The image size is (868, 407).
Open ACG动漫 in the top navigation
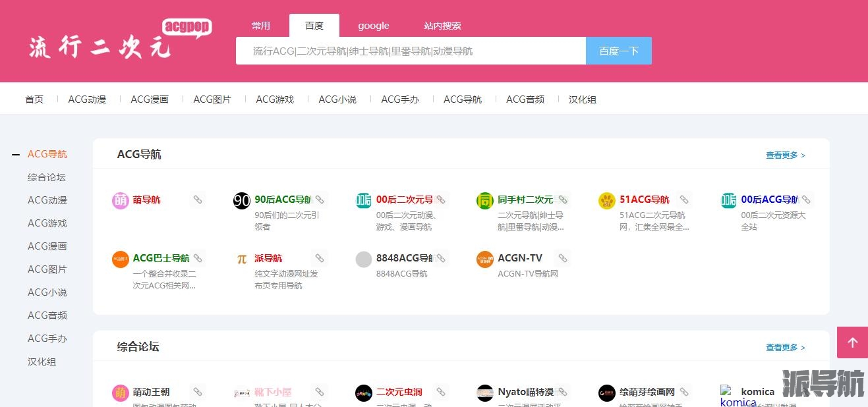coord(87,99)
